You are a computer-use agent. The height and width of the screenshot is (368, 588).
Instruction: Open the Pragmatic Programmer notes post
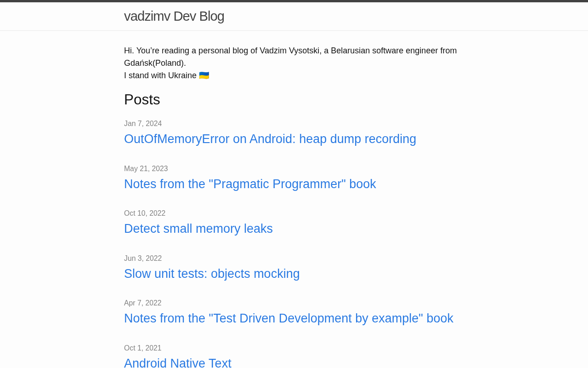click(x=250, y=184)
